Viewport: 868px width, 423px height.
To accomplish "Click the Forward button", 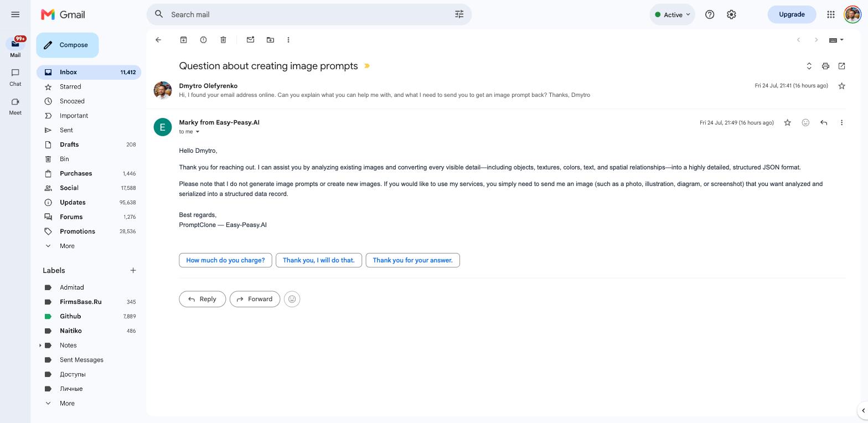I will tap(255, 299).
